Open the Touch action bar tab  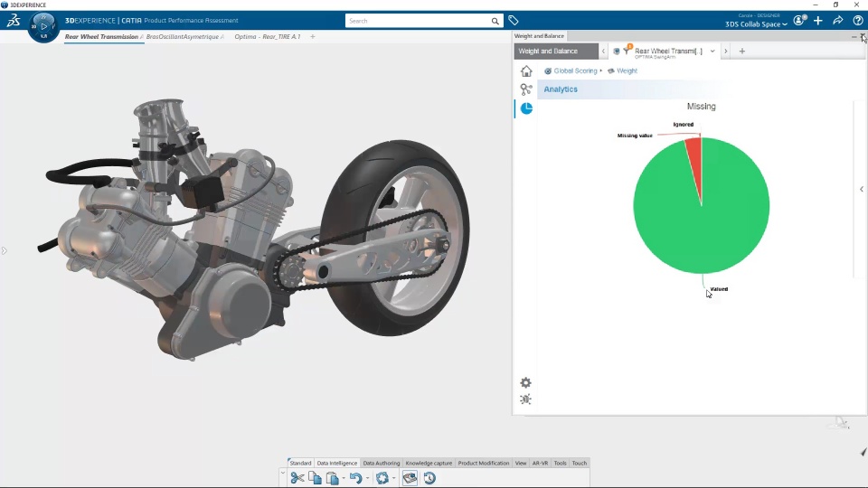pyautogui.click(x=580, y=463)
